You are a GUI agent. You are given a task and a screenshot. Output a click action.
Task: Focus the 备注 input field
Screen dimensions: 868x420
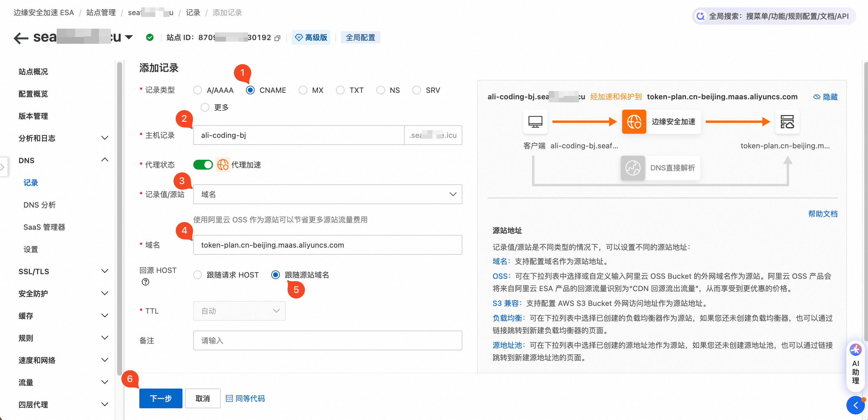click(x=328, y=341)
